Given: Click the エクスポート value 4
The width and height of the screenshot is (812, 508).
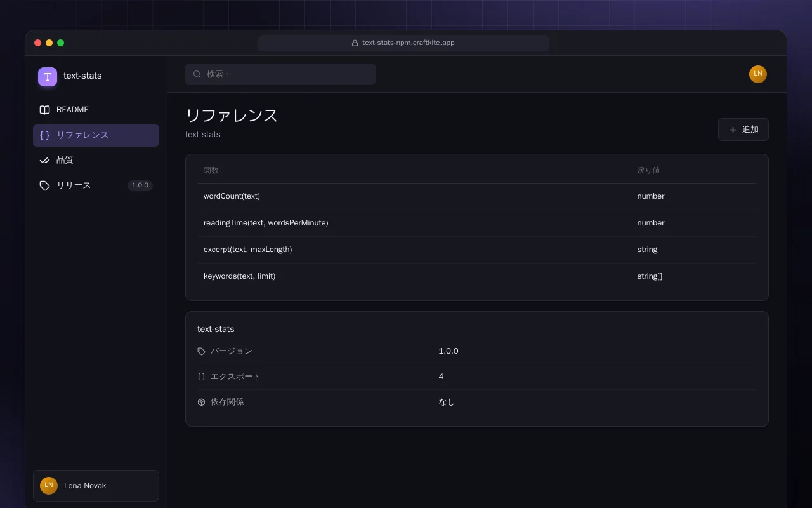Looking at the screenshot, I should pyautogui.click(x=441, y=377).
